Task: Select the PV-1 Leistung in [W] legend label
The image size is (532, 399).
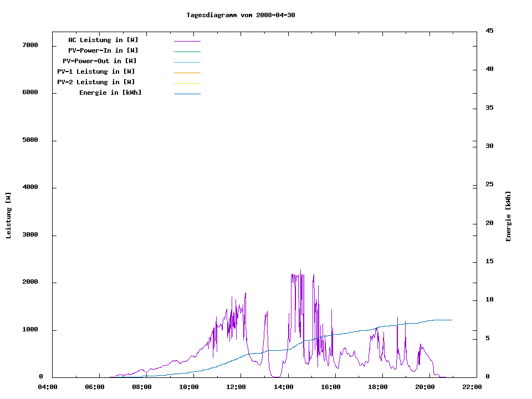Action: coord(96,71)
